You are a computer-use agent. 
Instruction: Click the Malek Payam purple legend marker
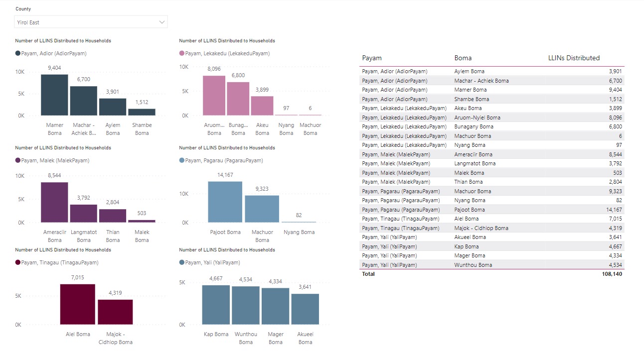point(18,160)
